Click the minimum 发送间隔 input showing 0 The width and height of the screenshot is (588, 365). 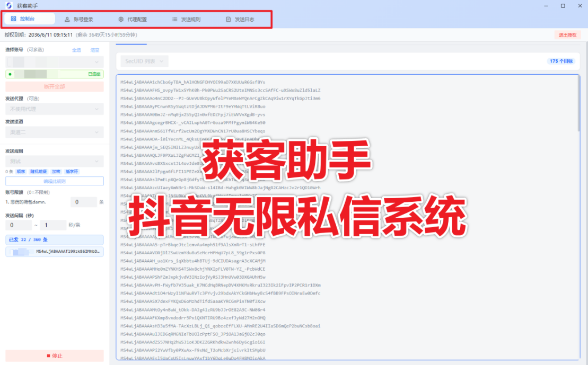(x=19, y=225)
